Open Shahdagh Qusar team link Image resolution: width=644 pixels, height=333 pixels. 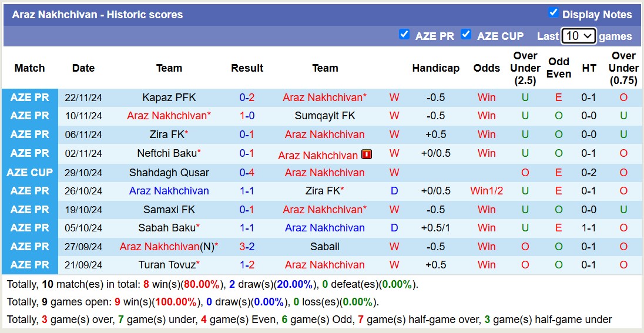point(169,173)
